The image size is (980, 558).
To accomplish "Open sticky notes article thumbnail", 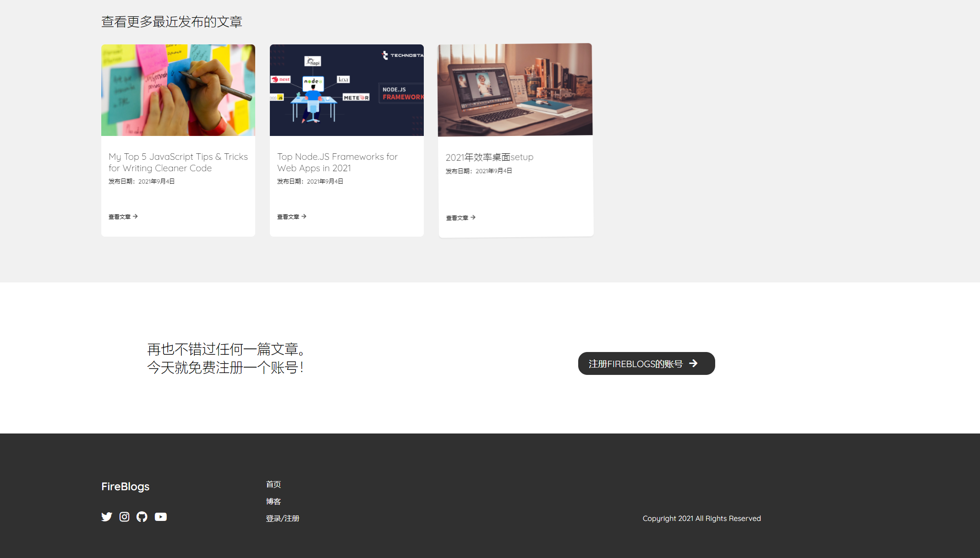I will (x=178, y=90).
